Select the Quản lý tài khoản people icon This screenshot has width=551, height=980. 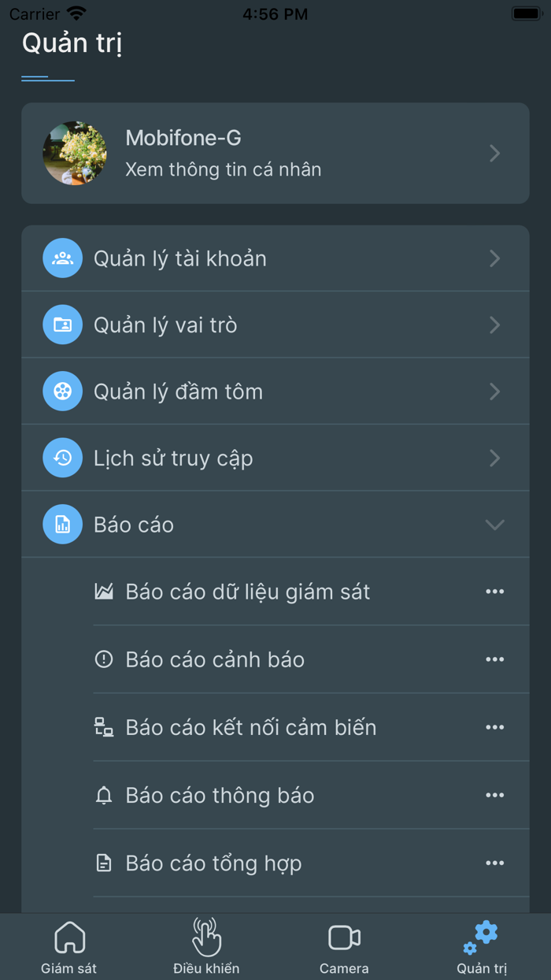[62, 258]
